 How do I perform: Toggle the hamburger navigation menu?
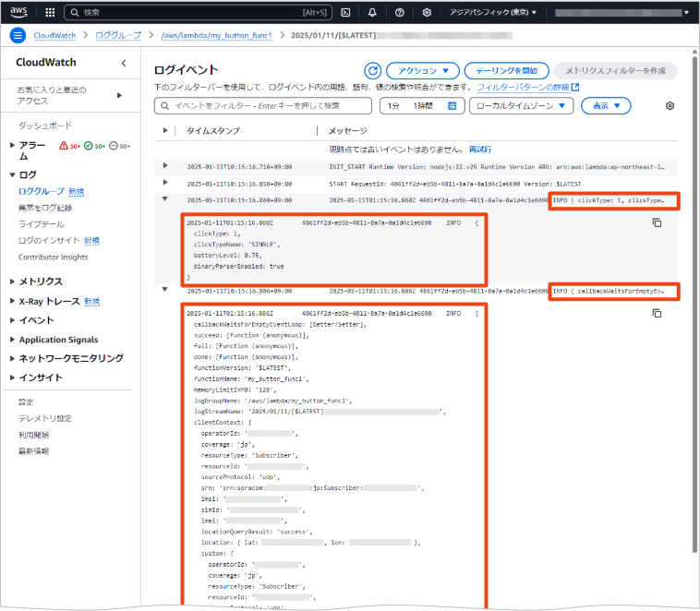tap(18, 35)
